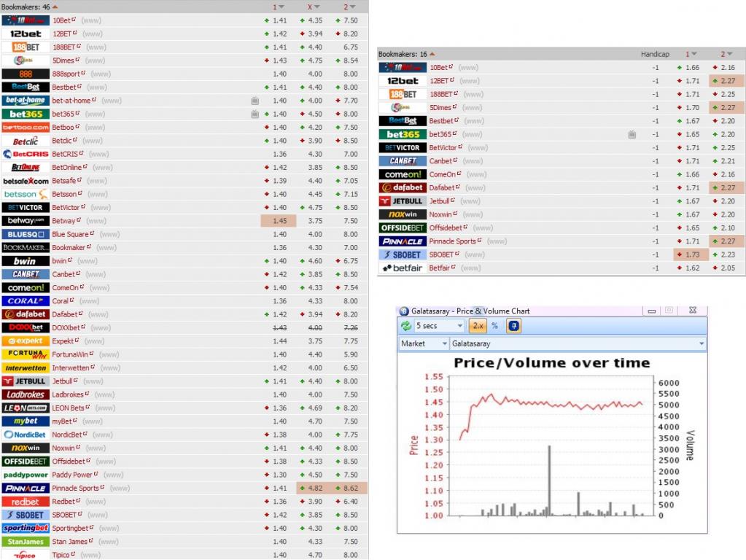Click FortunaWin's 5.90 away odds
This screenshot has height=560, width=746.
(x=351, y=354)
